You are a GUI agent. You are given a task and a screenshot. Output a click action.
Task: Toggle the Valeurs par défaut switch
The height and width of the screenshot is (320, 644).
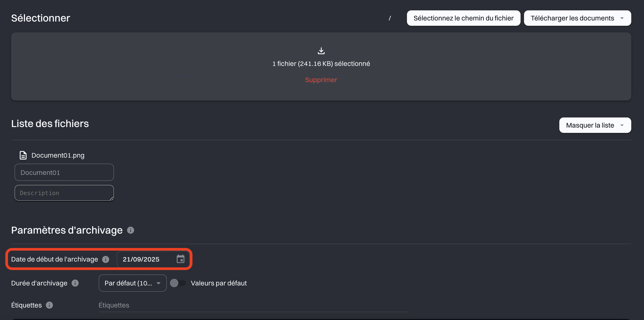[178, 283]
